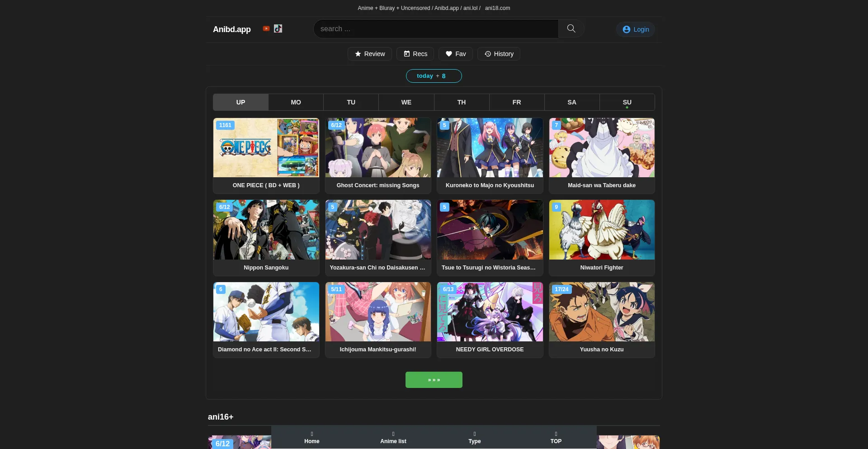Open Diamond no Ace act II thumbnail
The width and height of the screenshot is (868, 449).
click(266, 312)
